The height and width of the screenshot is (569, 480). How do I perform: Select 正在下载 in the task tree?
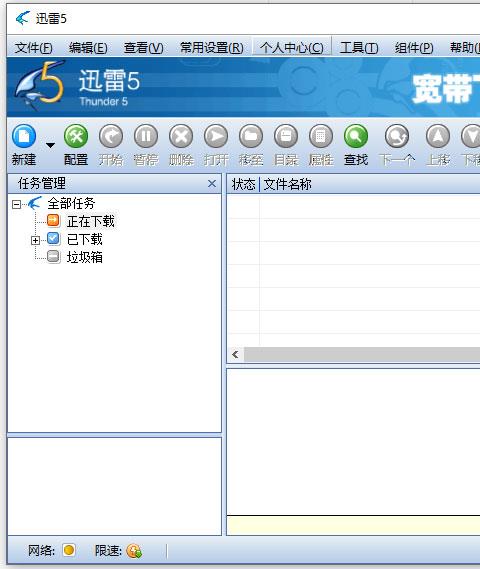tap(91, 221)
